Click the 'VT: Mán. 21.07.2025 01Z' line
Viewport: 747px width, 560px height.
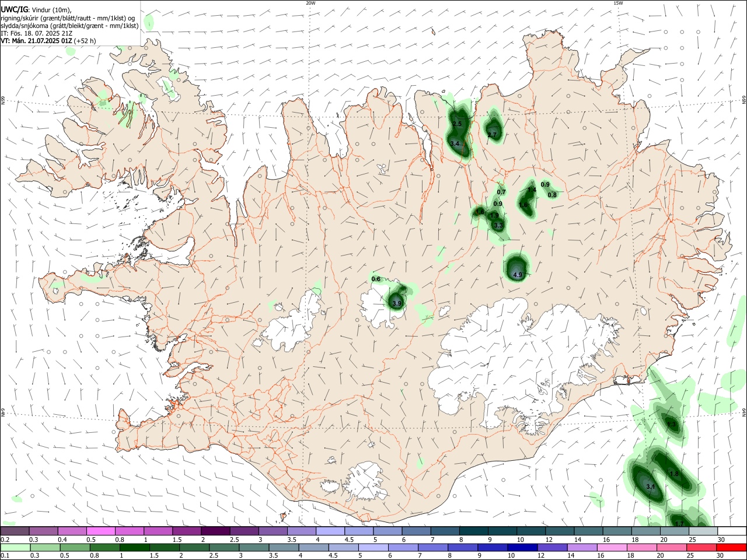click(x=36, y=41)
